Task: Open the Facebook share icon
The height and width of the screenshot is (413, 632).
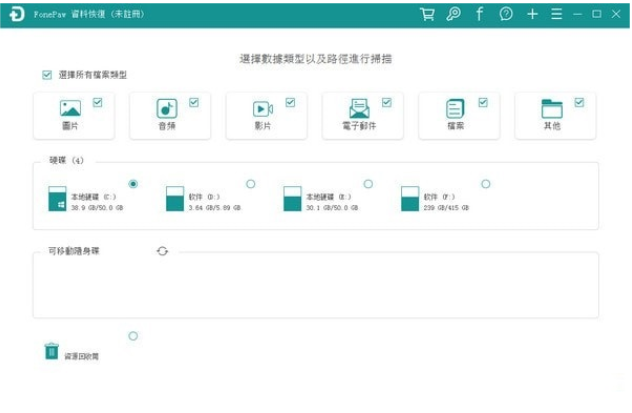Action: (479, 14)
